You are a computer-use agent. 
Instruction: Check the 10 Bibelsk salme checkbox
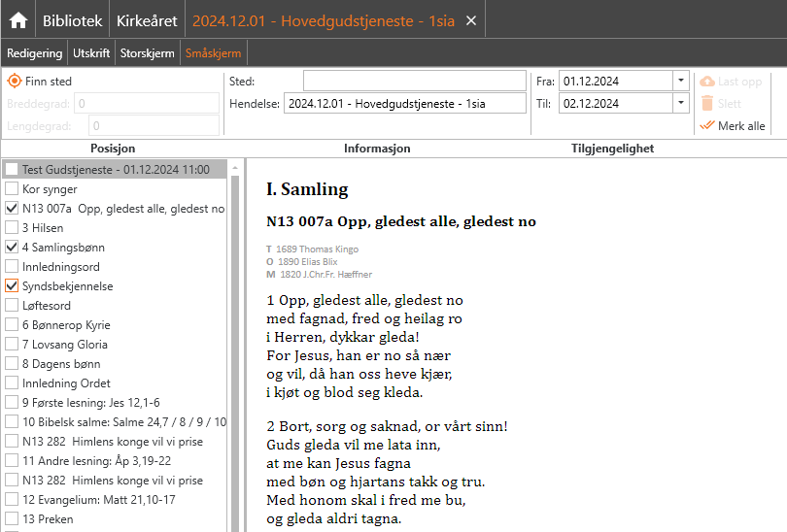pyautogui.click(x=12, y=421)
